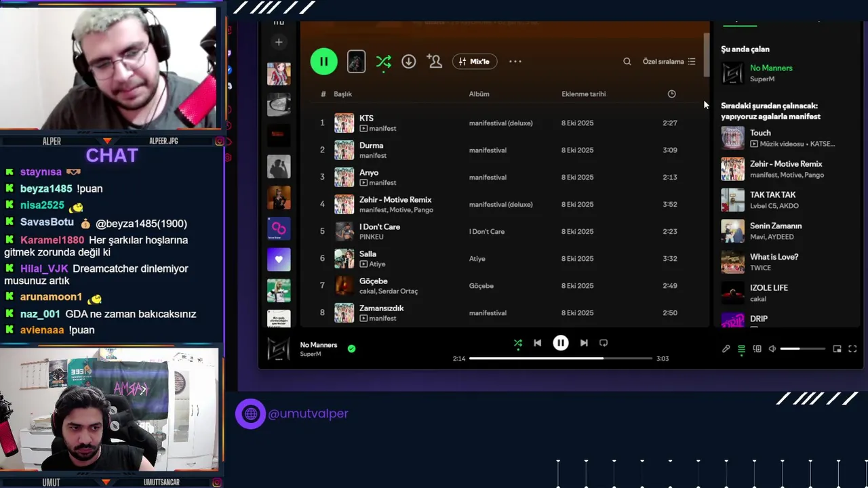Open the lyrics microphone icon

click(726, 349)
